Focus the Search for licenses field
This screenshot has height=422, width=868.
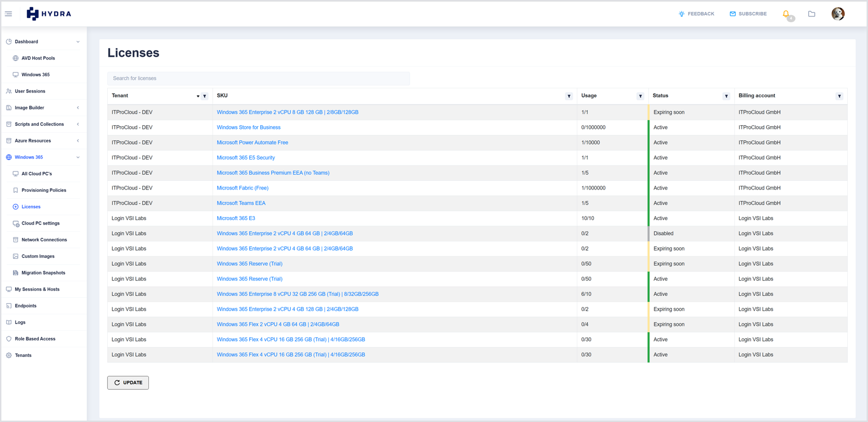tap(258, 79)
